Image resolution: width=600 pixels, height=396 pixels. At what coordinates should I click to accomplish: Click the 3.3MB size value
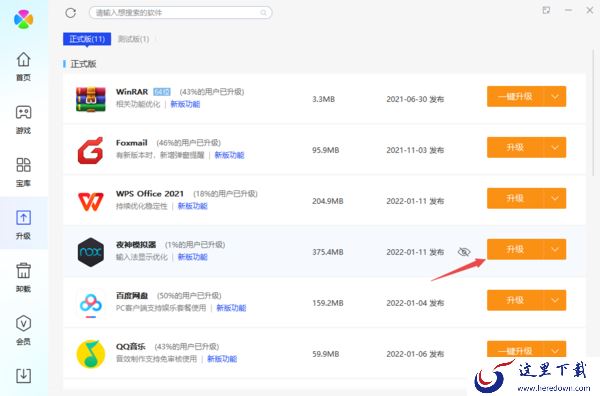click(324, 99)
